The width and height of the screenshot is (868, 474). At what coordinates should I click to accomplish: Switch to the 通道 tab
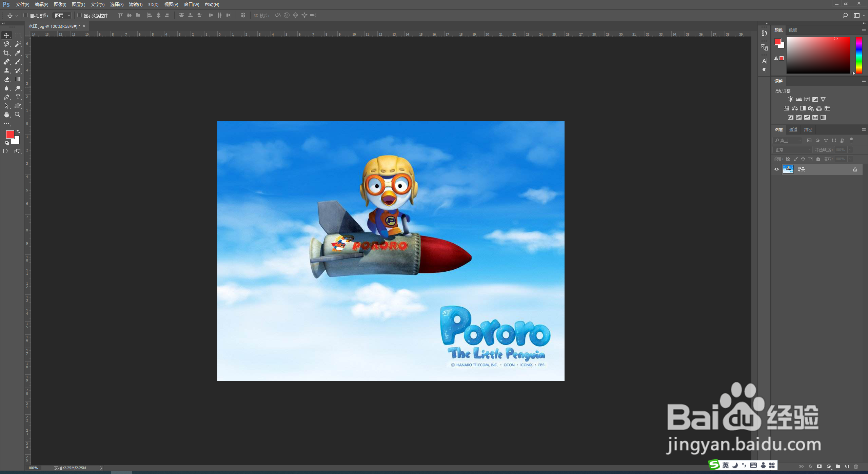click(793, 129)
